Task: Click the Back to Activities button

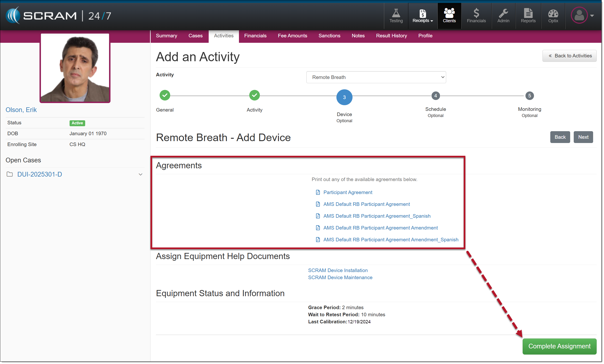Action: 569,56
